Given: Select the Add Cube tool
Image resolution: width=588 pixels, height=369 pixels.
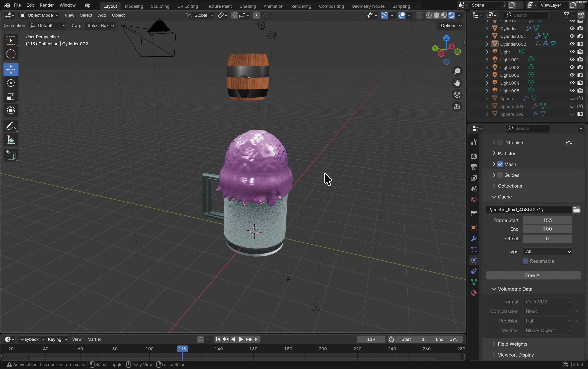Looking at the screenshot, I should pyautogui.click(x=11, y=155).
